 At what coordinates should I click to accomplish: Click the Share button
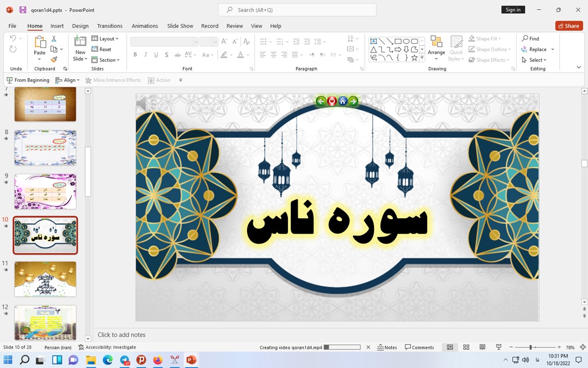pyautogui.click(x=569, y=26)
